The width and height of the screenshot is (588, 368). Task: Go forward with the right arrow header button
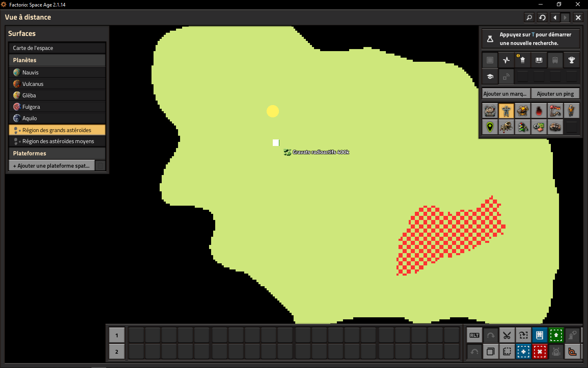[x=565, y=18]
